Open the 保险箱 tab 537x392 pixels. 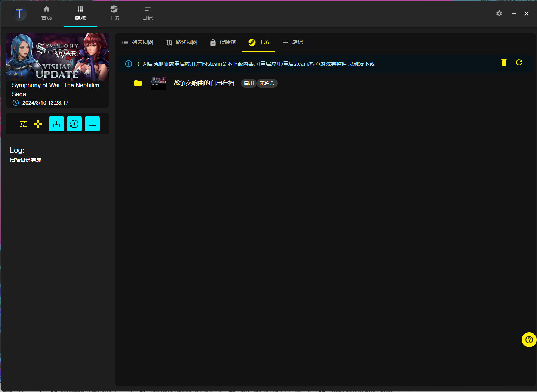pos(223,42)
